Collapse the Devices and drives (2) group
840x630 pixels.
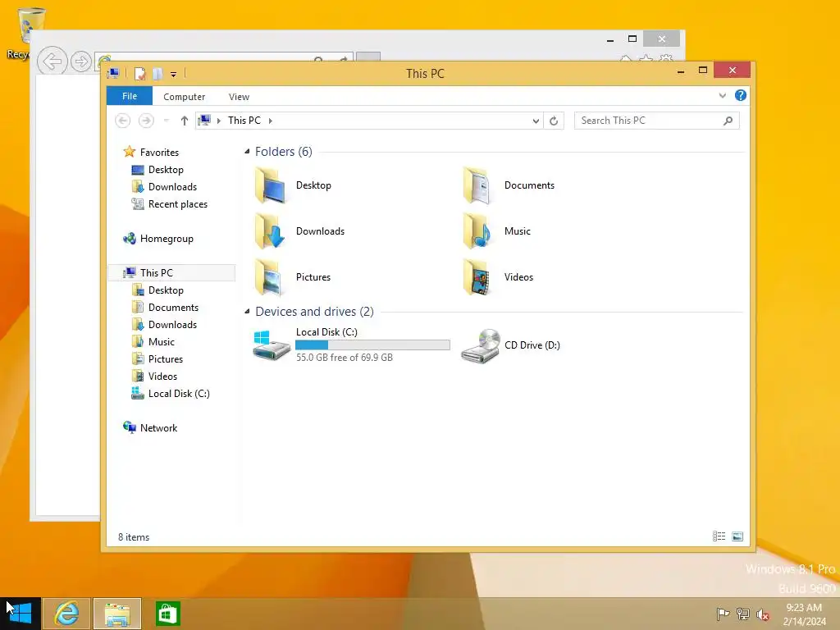(247, 311)
